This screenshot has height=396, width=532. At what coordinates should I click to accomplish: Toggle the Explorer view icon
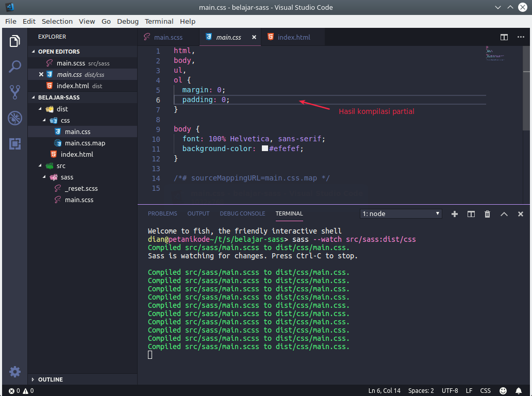(15, 41)
